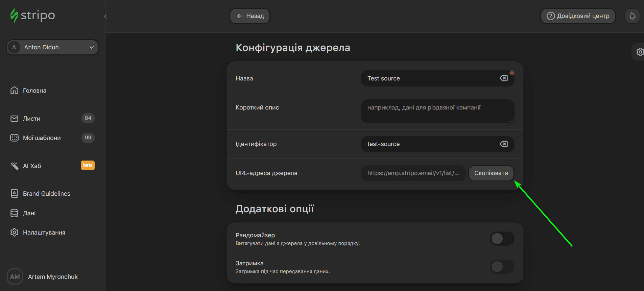This screenshot has width=644, height=291.
Task: Click the Мої шаблони templates icon
Action: point(14,138)
